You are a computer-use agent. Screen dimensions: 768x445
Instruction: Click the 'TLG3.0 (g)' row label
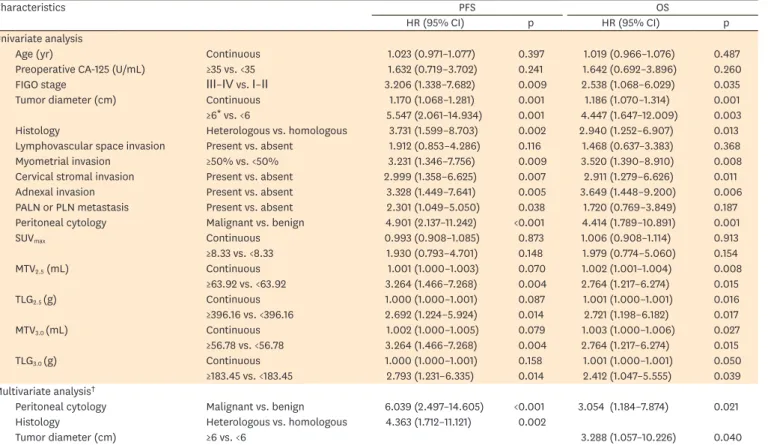(36, 361)
